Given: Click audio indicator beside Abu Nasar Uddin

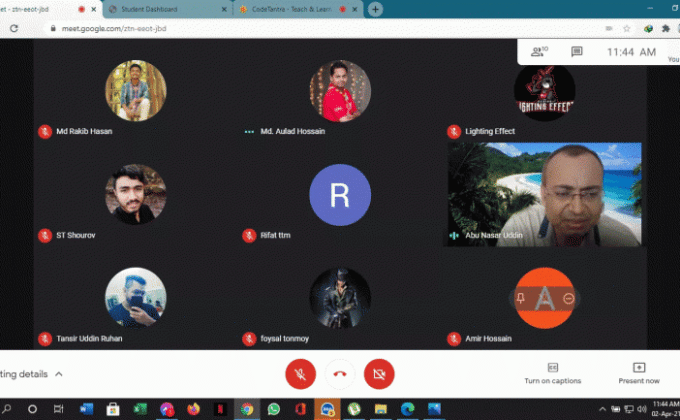Looking at the screenshot, I should tap(454, 235).
